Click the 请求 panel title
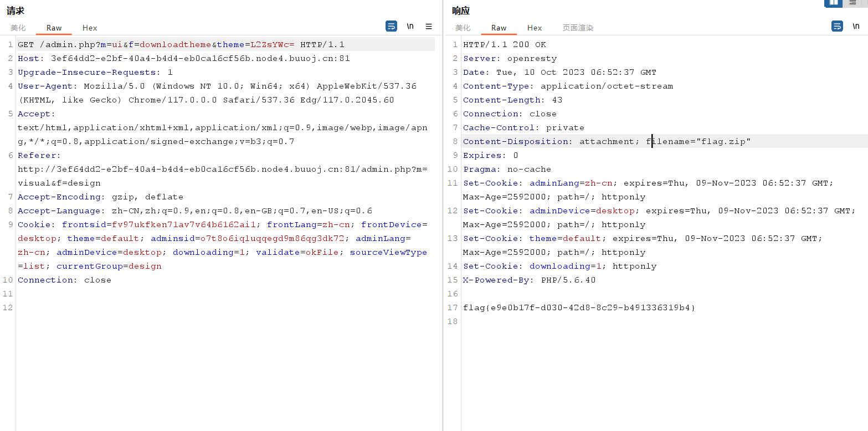 [x=16, y=11]
